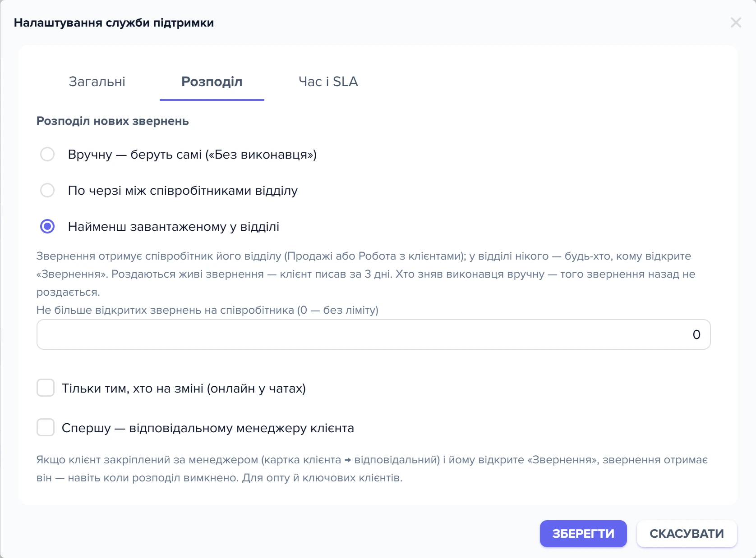Click label text «Без виконавця» manual option
This screenshot has height=558, width=756.
[192, 155]
